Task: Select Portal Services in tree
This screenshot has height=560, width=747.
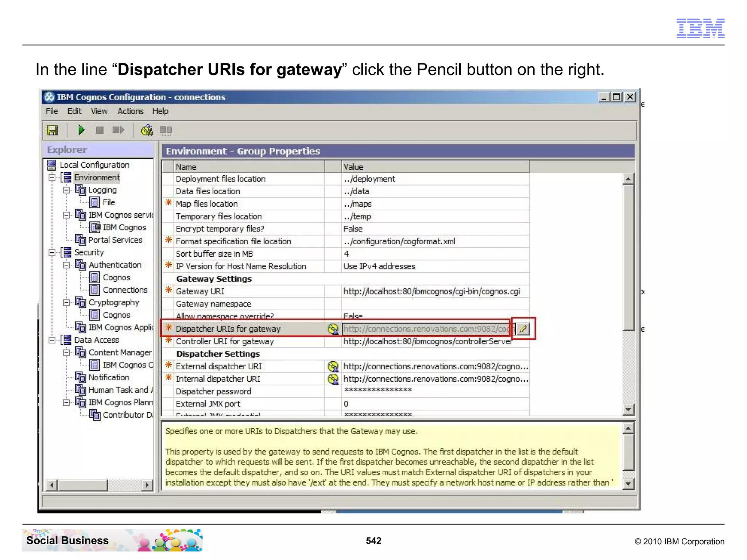Action: coord(115,240)
